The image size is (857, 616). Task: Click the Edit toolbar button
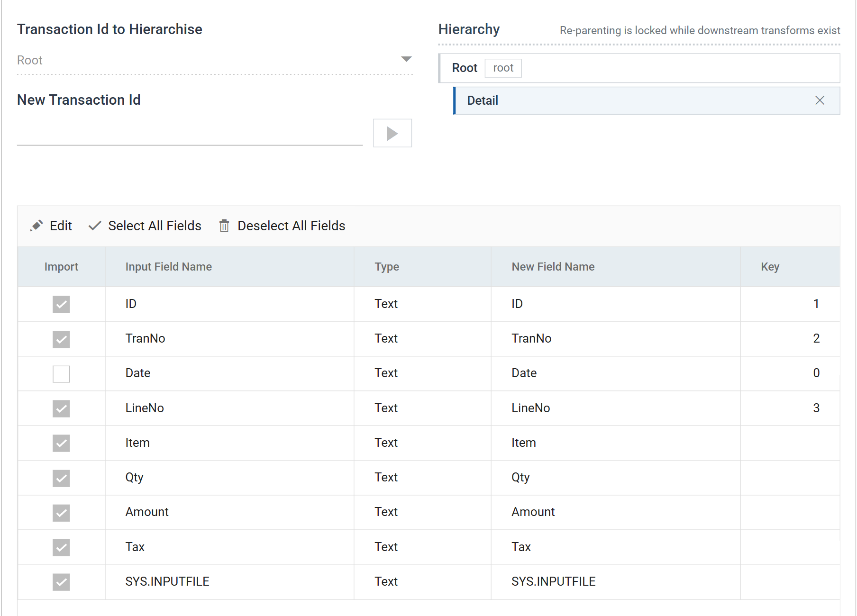point(51,226)
